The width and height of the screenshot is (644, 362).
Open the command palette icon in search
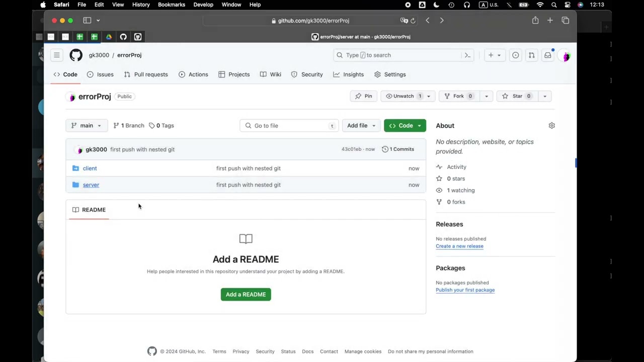coord(467,55)
